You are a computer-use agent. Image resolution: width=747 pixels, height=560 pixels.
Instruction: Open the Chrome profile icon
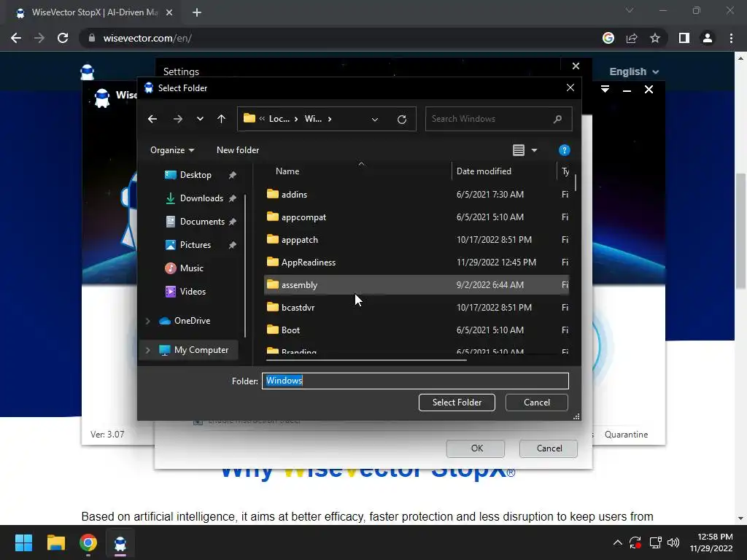708,38
